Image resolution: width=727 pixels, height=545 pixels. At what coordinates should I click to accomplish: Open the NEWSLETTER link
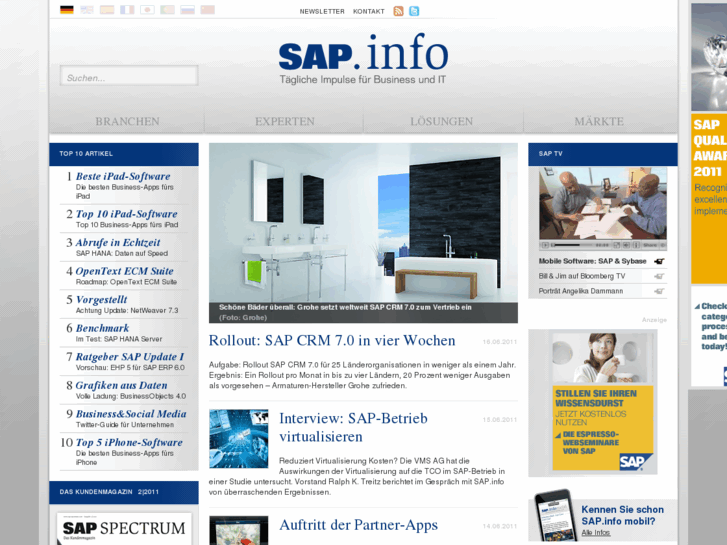coord(322,12)
